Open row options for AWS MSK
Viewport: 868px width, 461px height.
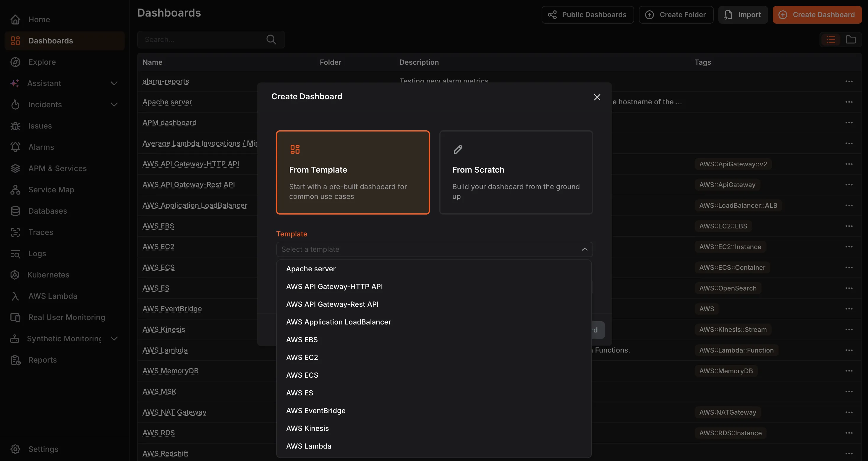[849, 392]
